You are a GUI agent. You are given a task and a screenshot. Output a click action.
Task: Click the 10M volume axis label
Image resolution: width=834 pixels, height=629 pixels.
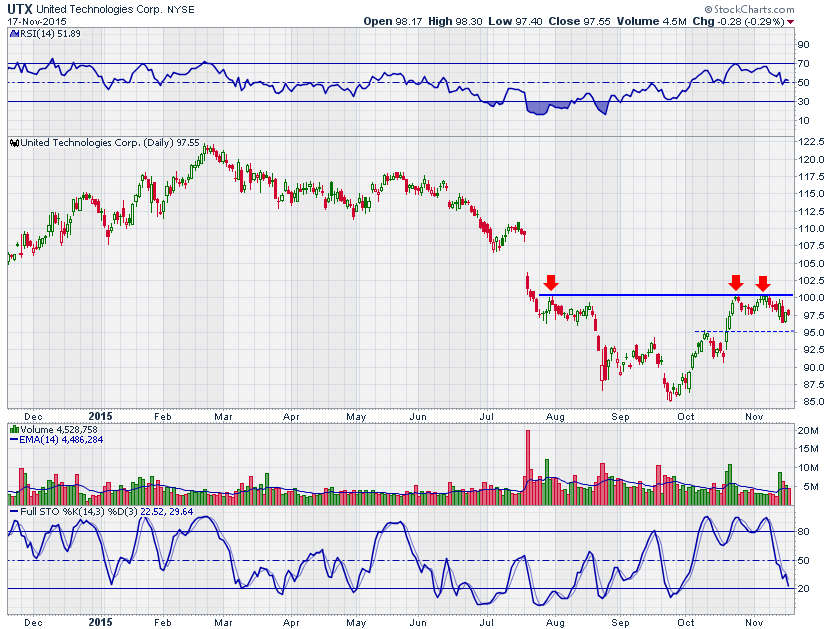pos(808,468)
